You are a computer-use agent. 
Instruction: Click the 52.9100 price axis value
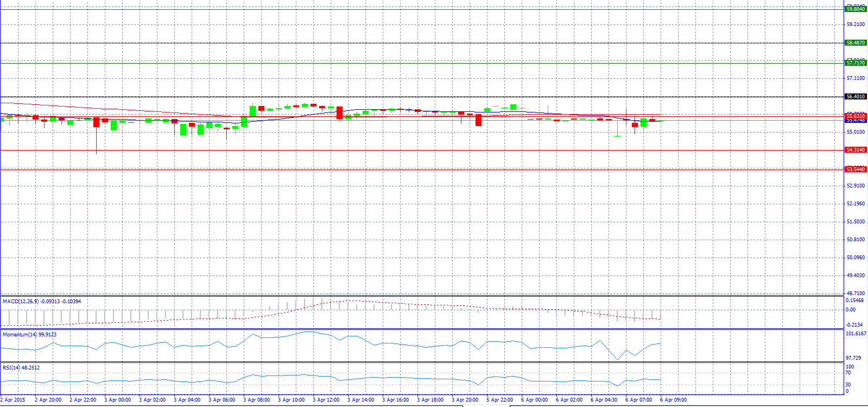click(x=856, y=186)
